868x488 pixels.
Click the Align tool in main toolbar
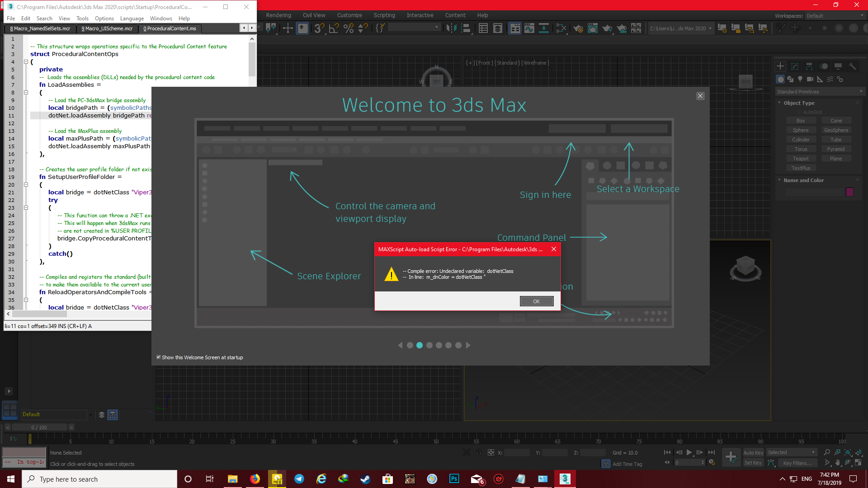(x=466, y=28)
